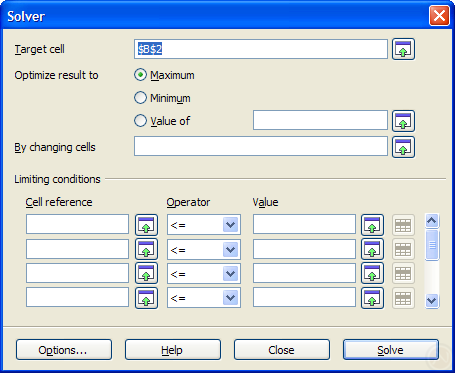Click the fourth Cell reference input field
This screenshot has width=455, height=373.
[77, 297]
